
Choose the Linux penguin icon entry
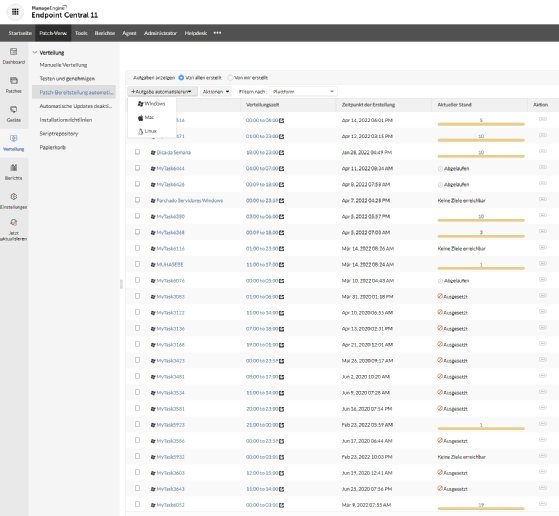coord(140,131)
